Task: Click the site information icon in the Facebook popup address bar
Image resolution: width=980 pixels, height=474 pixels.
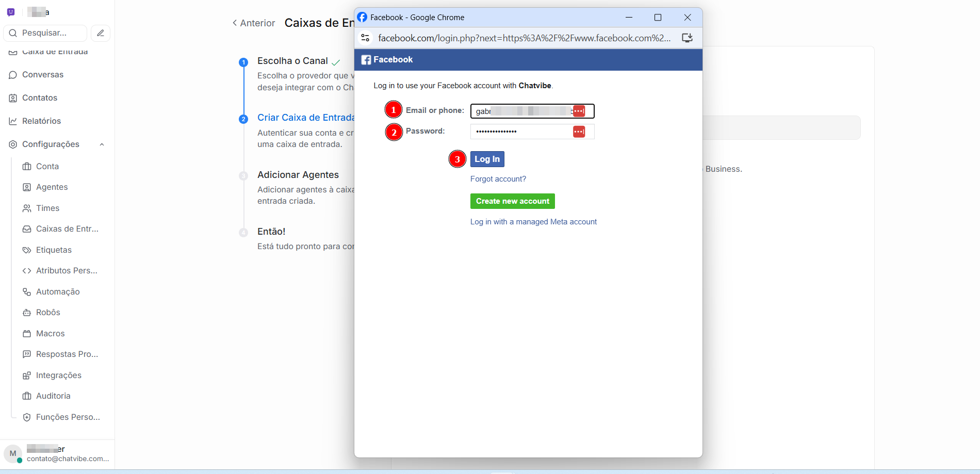Action: 366,38
